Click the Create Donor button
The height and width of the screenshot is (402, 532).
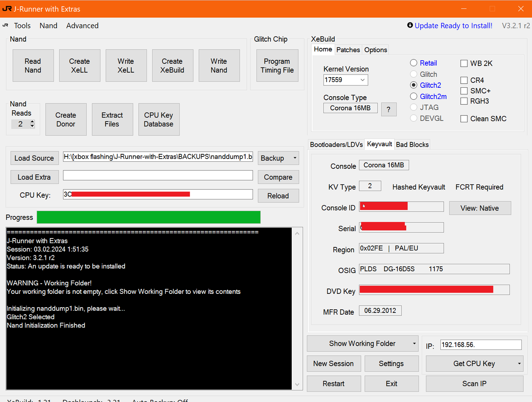pyautogui.click(x=66, y=119)
